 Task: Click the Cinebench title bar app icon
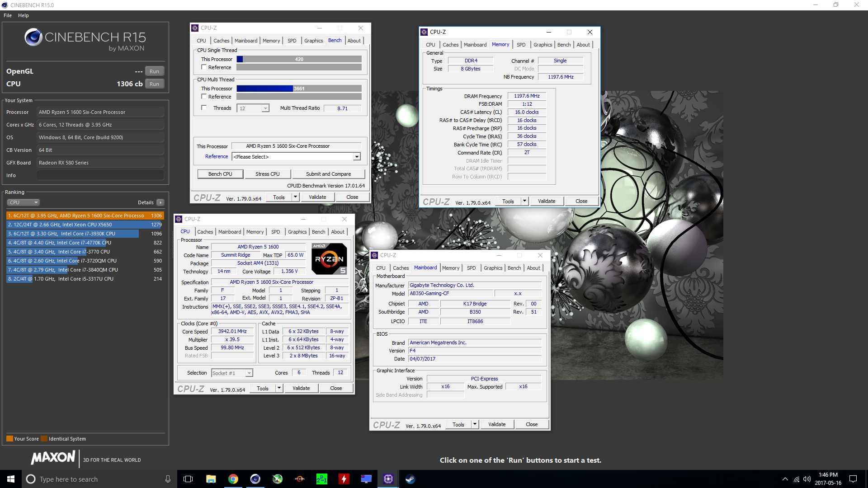(x=5, y=5)
